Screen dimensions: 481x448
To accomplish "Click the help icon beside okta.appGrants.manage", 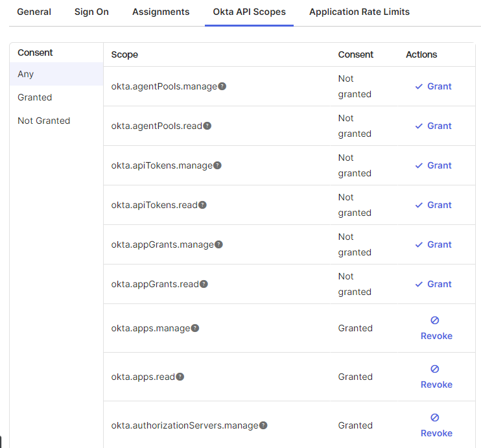I will point(219,244).
